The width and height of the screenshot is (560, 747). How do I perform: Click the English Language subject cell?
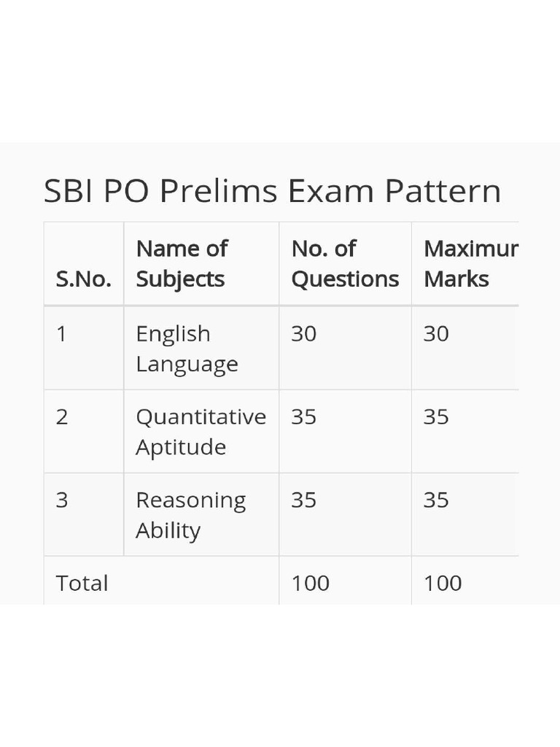coord(187,348)
